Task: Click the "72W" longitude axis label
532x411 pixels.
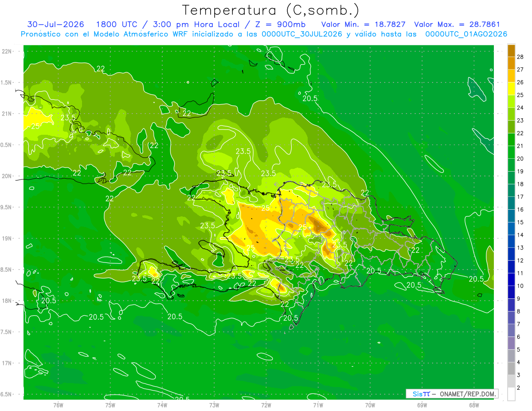Action: point(266,405)
